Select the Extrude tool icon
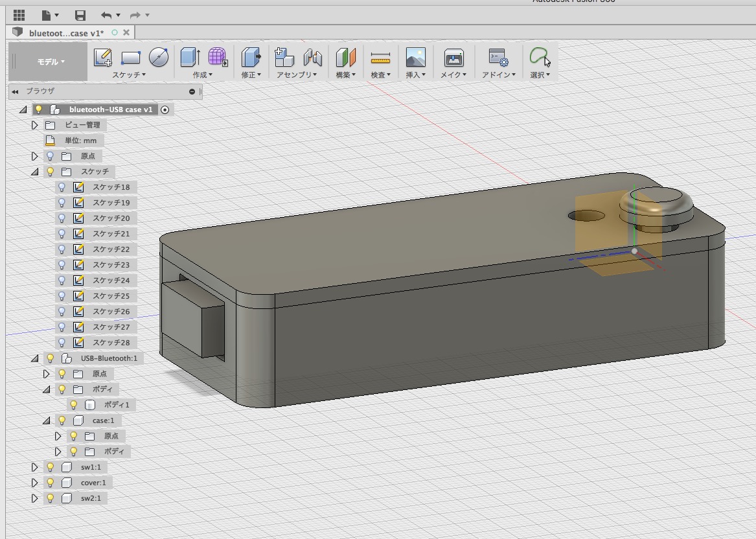 (x=189, y=58)
